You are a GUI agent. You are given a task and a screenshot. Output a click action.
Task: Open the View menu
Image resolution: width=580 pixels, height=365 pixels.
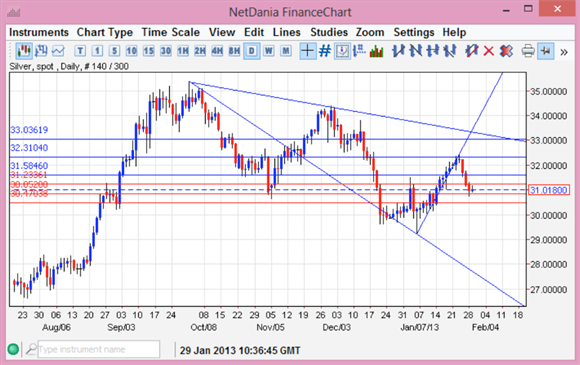pos(222,32)
